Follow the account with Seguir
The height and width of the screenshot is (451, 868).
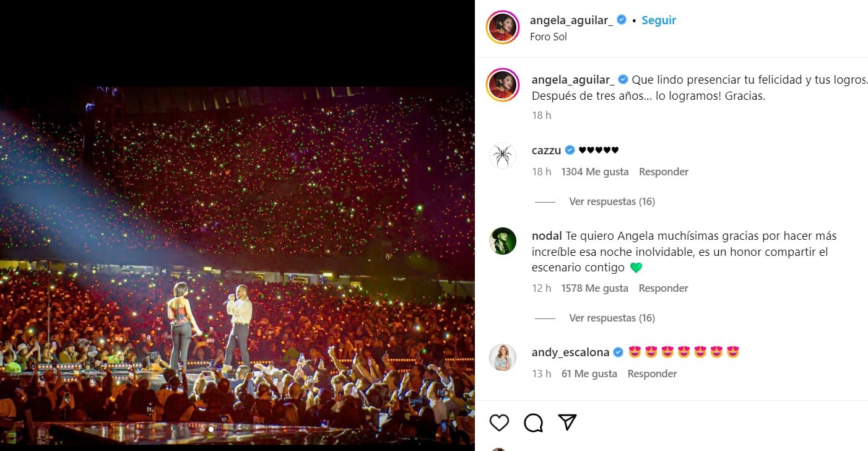pyautogui.click(x=659, y=20)
